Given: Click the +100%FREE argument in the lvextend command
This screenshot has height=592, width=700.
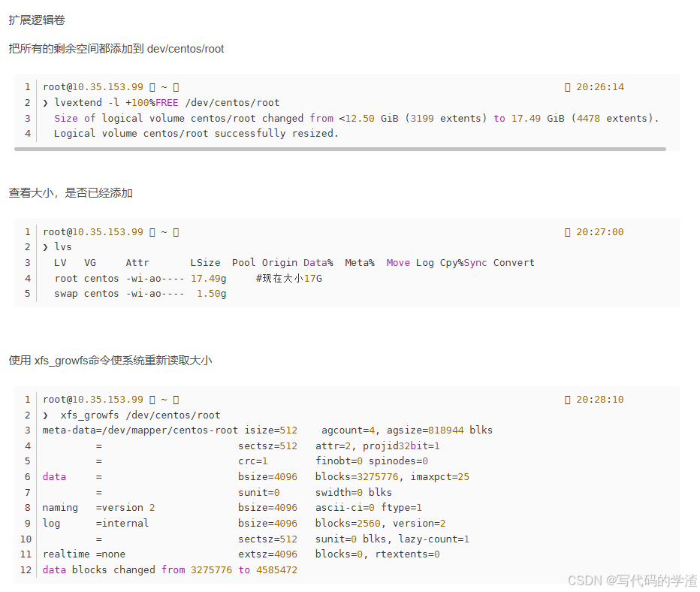Looking at the screenshot, I should [152, 103].
